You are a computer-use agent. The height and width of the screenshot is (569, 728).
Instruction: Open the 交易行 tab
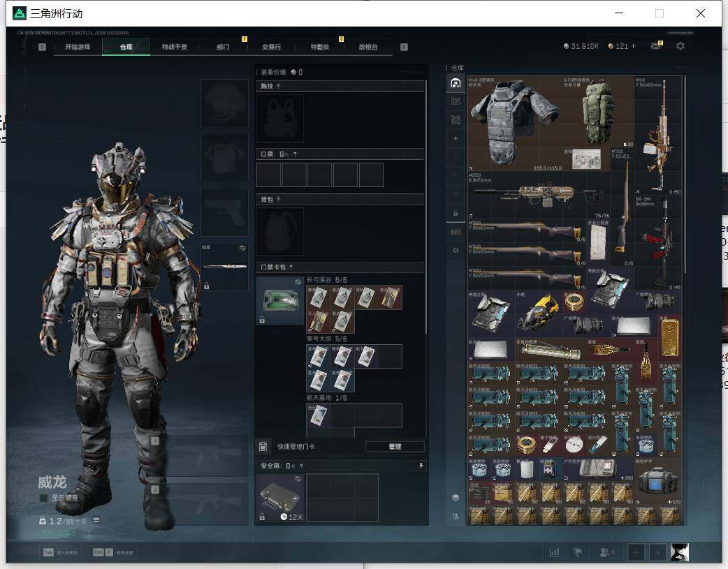(x=271, y=47)
